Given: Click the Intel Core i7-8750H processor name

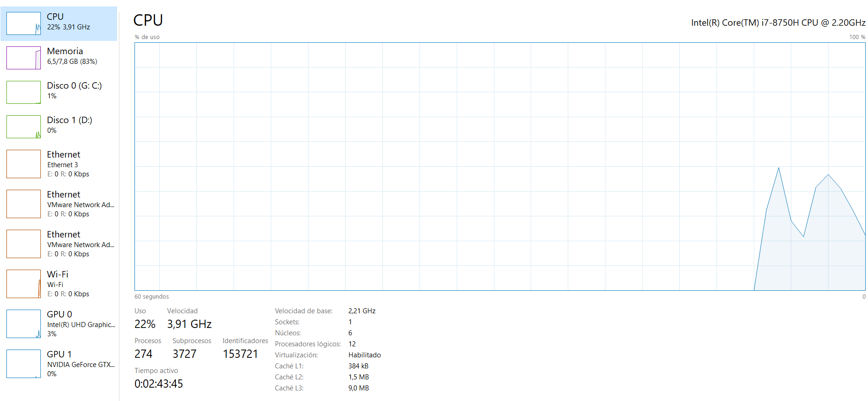Looking at the screenshot, I should 778,23.
